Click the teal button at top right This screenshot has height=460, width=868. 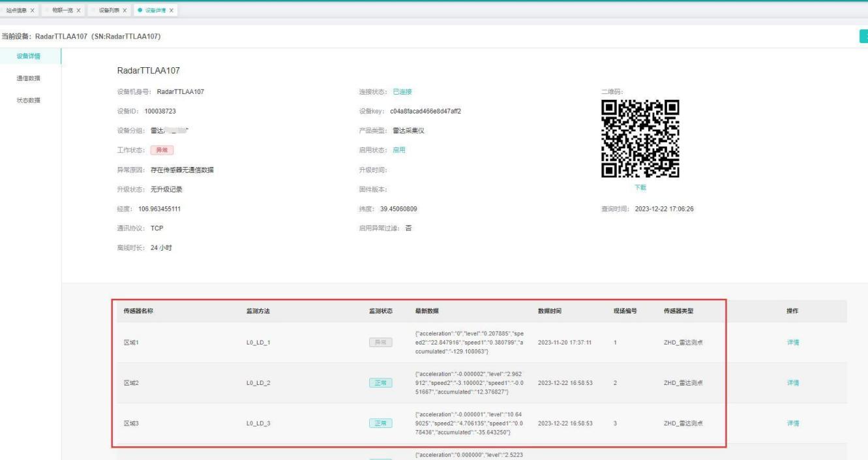(x=863, y=37)
